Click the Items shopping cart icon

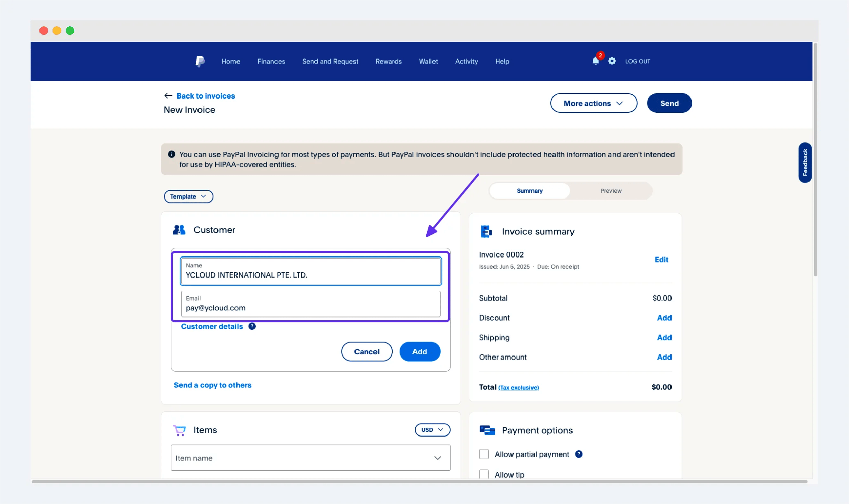pos(179,430)
